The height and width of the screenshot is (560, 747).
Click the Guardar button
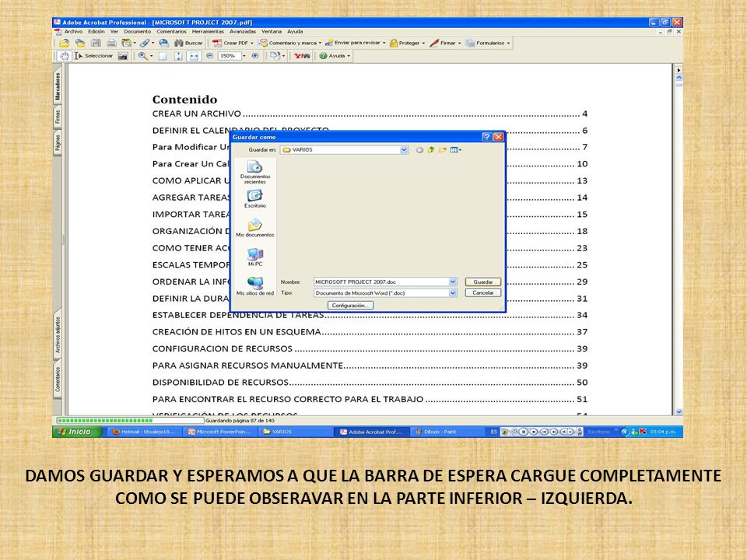[482, 282]
